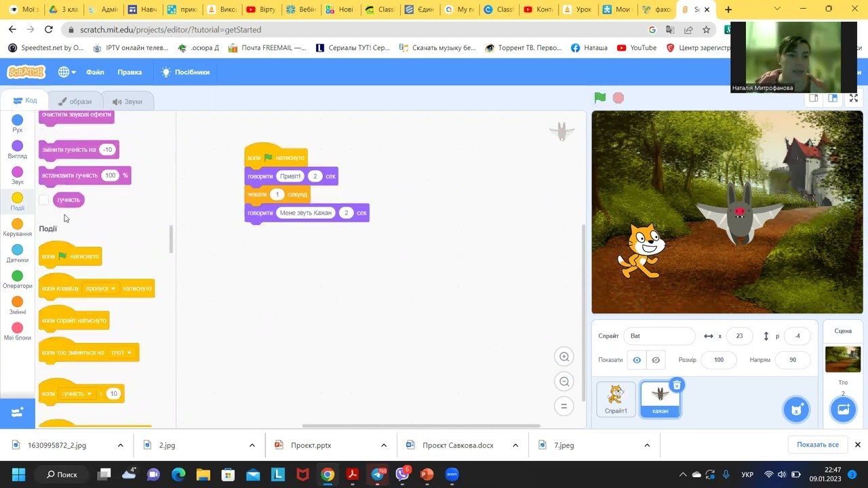Click the green flag to start the project

[x=599, y=98]
